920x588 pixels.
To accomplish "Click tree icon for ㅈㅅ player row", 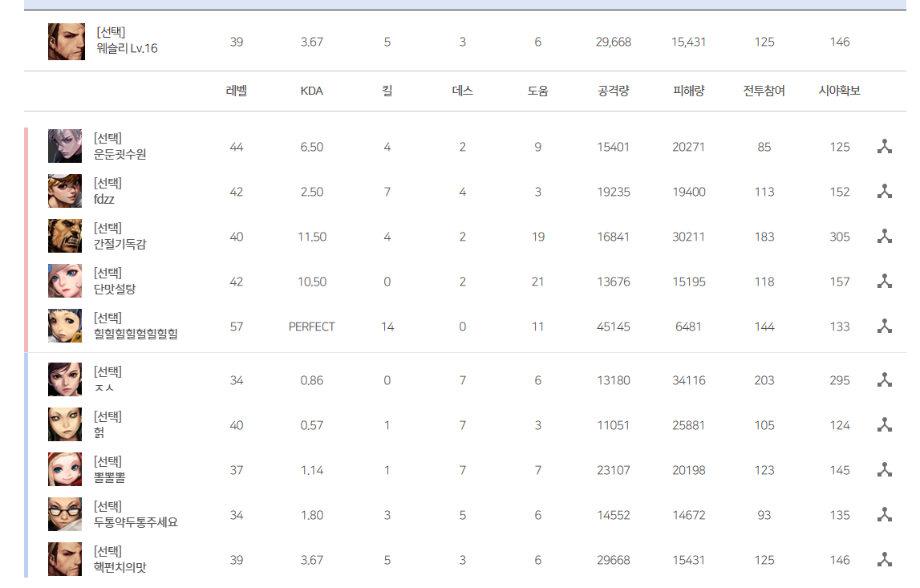I will coord(884,380).
